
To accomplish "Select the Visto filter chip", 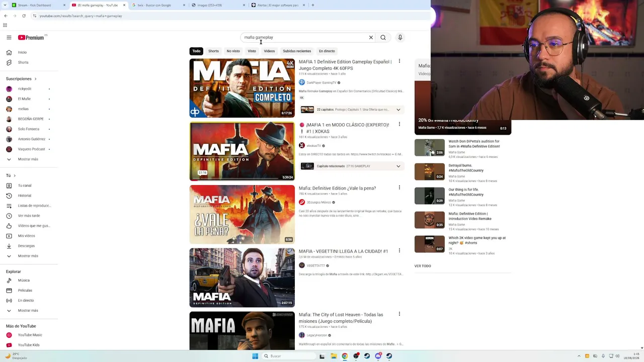I will 252,51.
